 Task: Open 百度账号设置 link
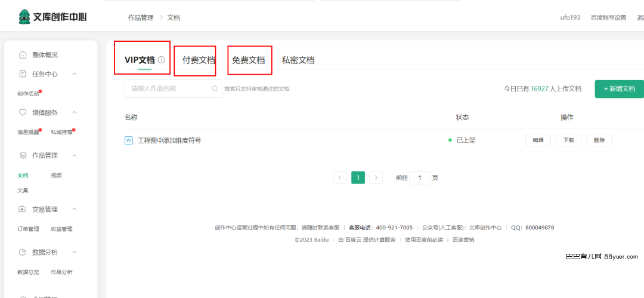click(x=609, y=18)
